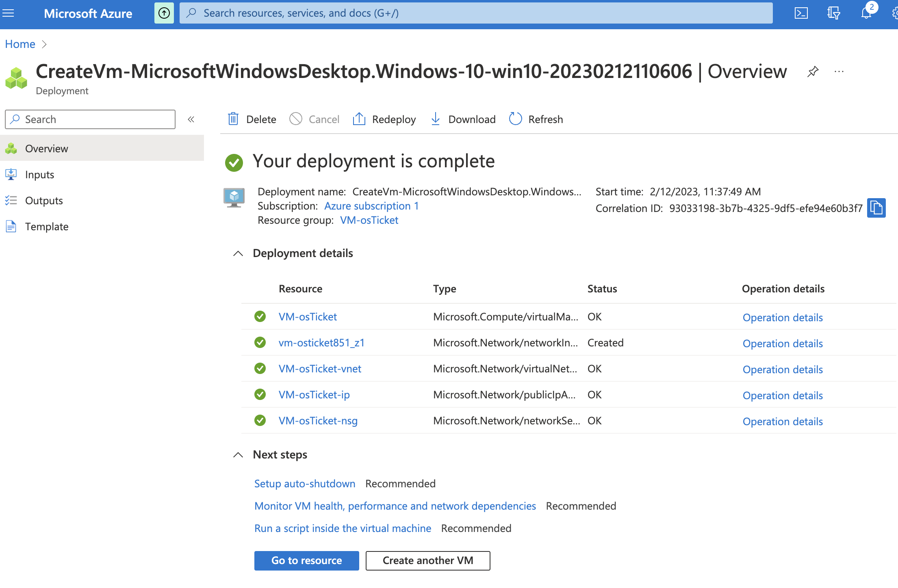
Task: Select Outputs in the sidebar
Action: pos(44,201)
